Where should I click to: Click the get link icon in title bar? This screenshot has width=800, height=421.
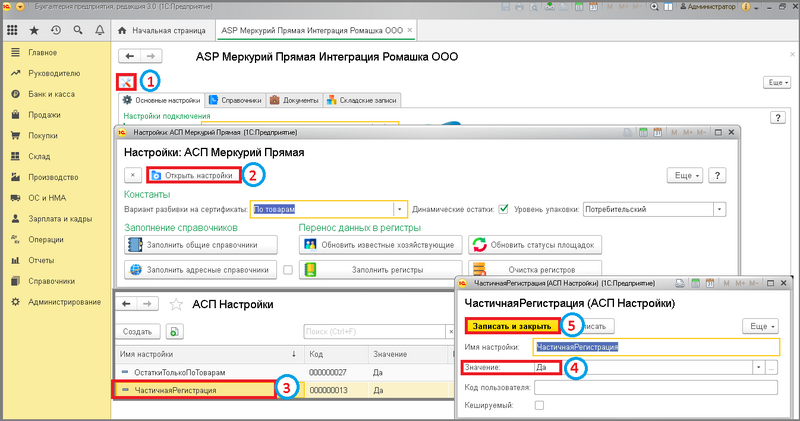click(x=549, y=7)
